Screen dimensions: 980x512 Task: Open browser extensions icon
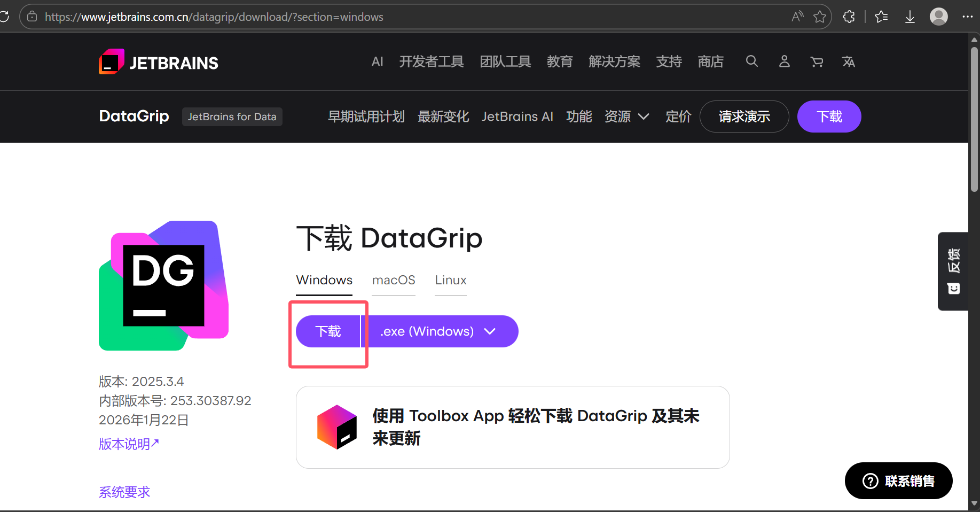849,17
